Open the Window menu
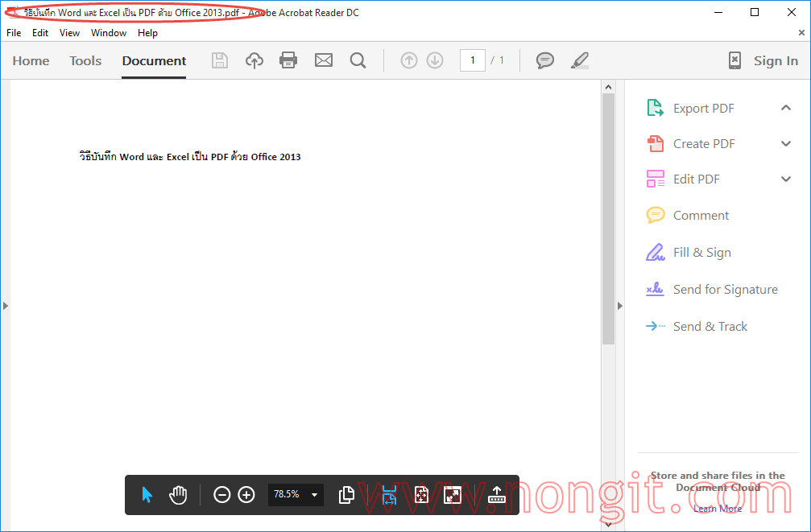This screenshot has width=811, height=532. pos(109,32)
